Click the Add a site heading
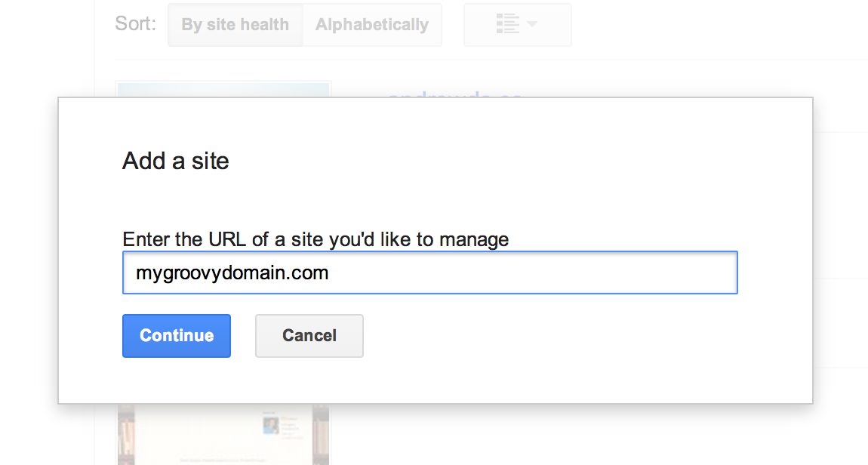The width and height of the screenshot is (868, 465). [175, 161]
